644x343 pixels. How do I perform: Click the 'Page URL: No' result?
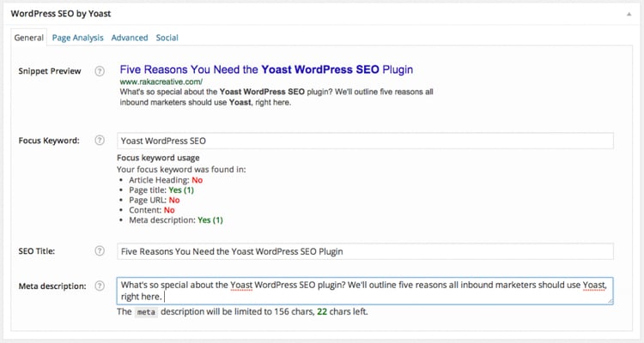click(x=154, y=200)
